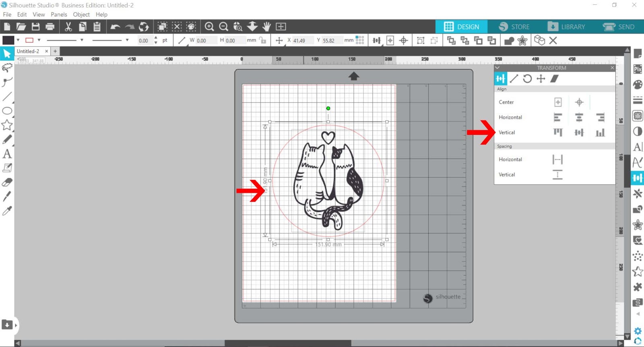Open the Page Setup panel icon
This screenshot has width=644, height=347.
click(x=638, y=54)
